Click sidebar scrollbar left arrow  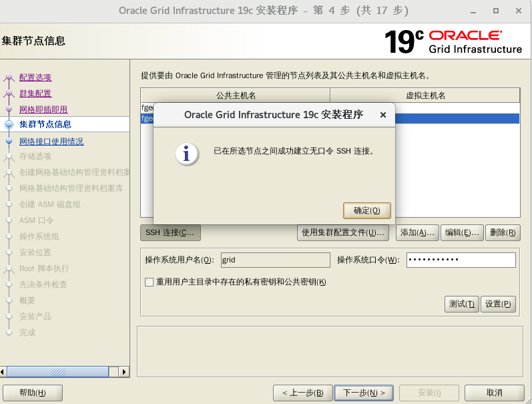[3, 372]
